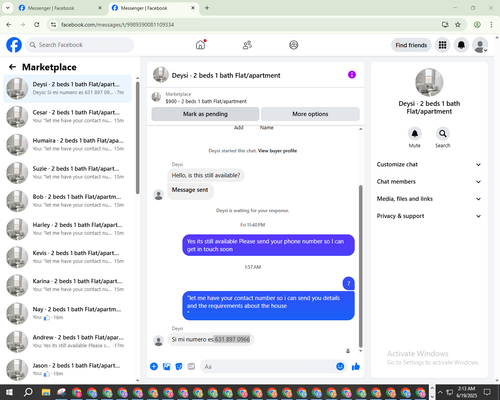Switch to the first Messenger tab
The height and width of the screenshot is (400, 500).
coord(60,8)
